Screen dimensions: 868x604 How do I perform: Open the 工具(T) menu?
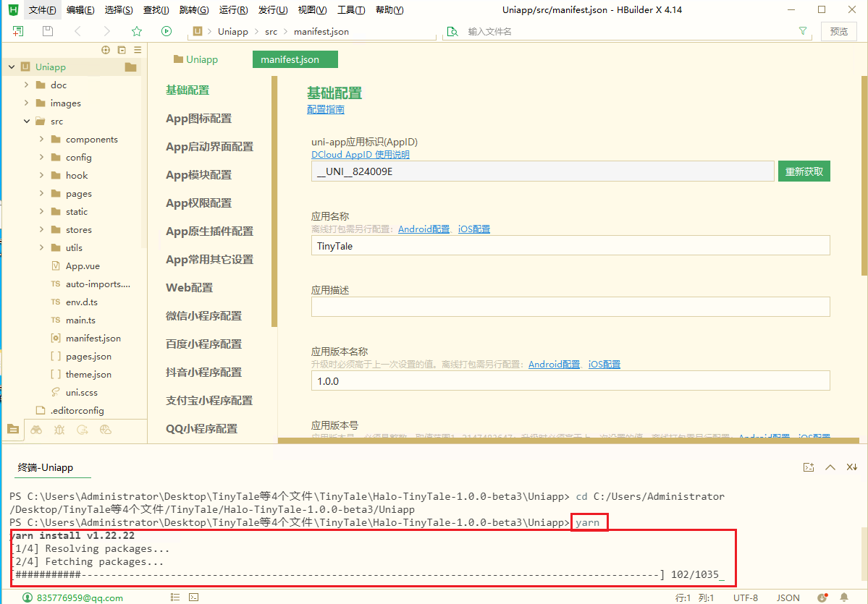[351, 10]
